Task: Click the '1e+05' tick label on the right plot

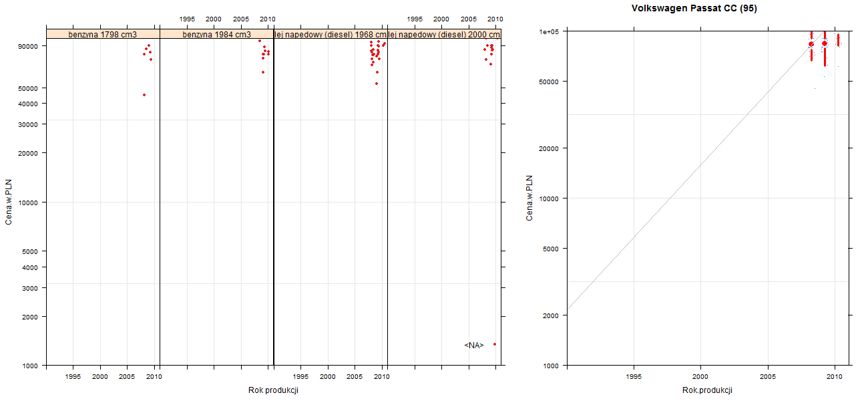Action: [550, 31]
